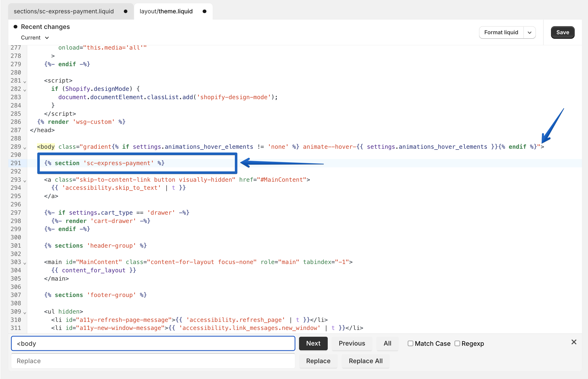Click the Format liquid button

501,32
